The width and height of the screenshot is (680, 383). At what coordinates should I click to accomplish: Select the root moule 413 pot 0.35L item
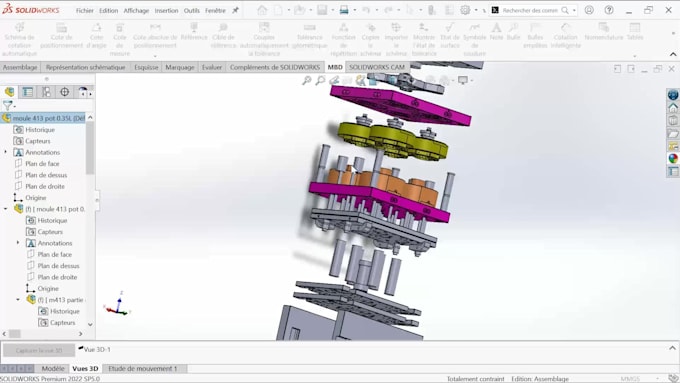coord(43,118)
